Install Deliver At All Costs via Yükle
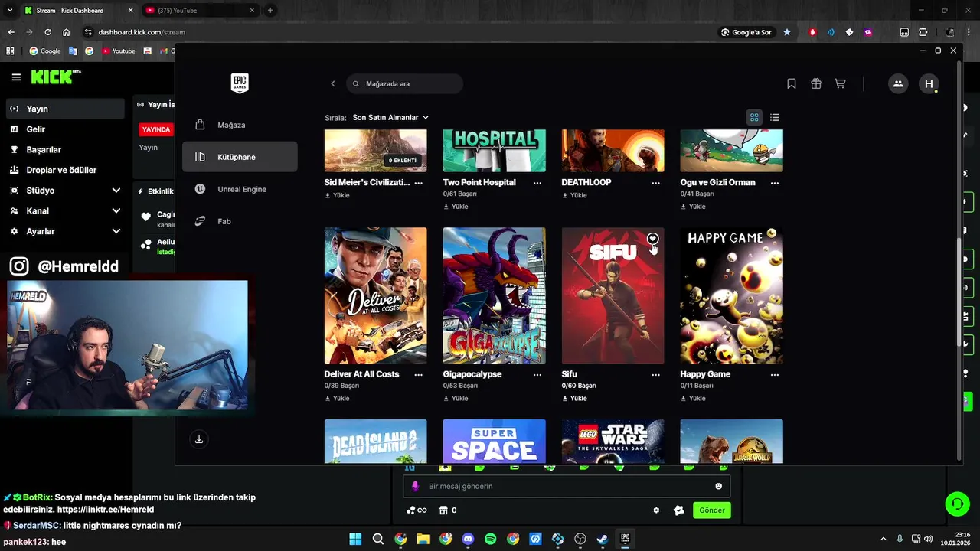Viewport: 980px width, 551px height. click(x=337, y=398)
